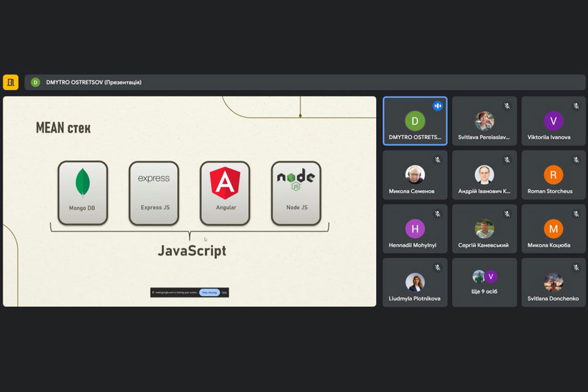Click muted mic icon on Микола Семенов tile
Viewport: 588px width, 392px height.
tap(437, 160)
